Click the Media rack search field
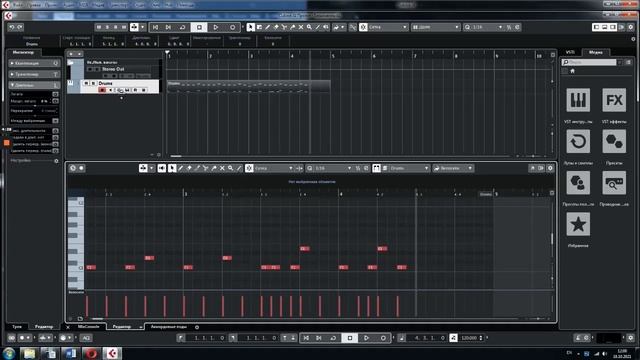Viewport: 640px width, 360px height. 589,62
